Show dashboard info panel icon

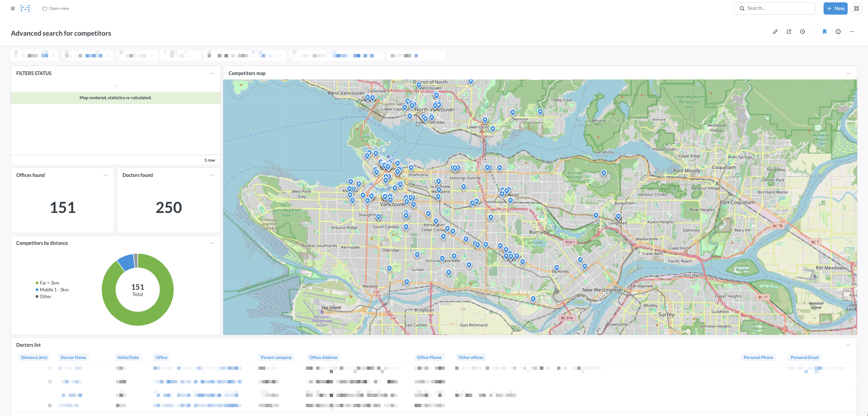[x=838, y=32]
